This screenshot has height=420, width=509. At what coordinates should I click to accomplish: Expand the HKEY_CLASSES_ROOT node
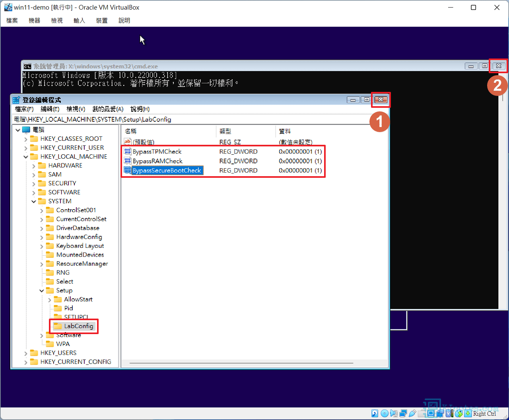[26, 139]
